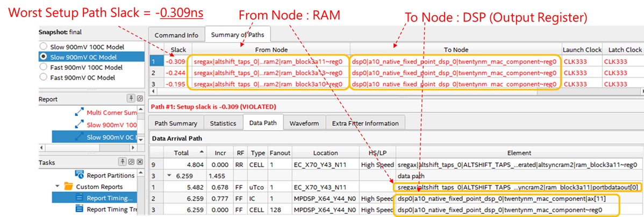This screenshot has width=644, height=217.
Task: Open Extra Fitter Information tab
Action: [x=365, y=123]
